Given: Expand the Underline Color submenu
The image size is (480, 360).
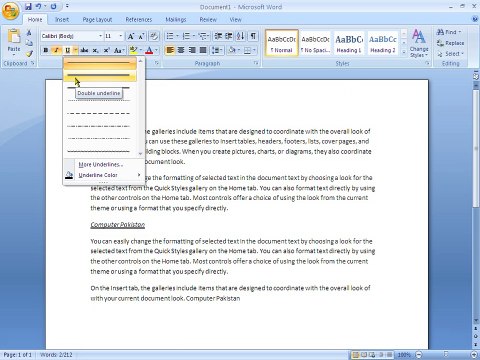Looking at the screenshot, I should (x=104, y=175).
